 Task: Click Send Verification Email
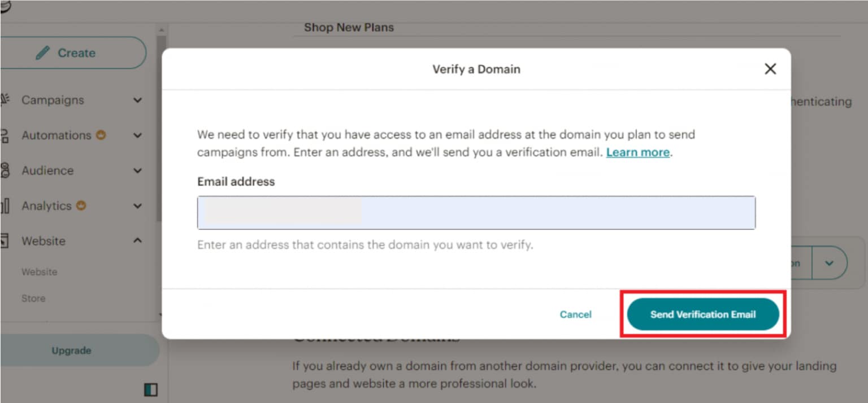click(x=702, y=314)
